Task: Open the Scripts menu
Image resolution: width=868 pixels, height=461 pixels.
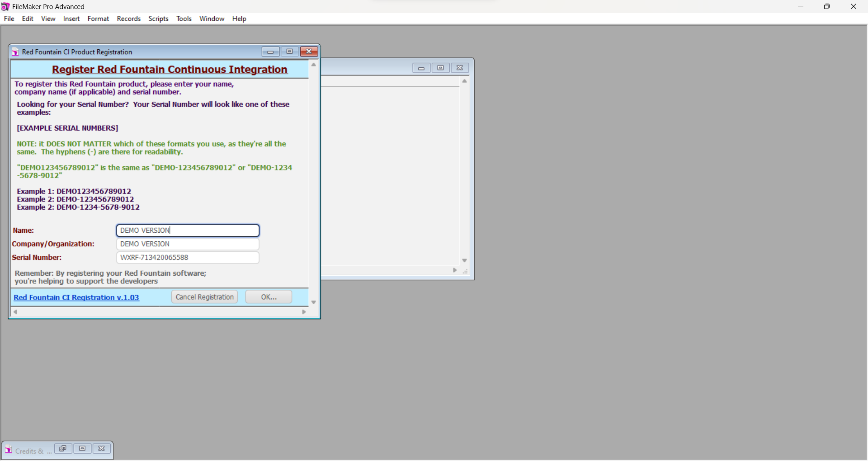Action: (x=159, y=19)
